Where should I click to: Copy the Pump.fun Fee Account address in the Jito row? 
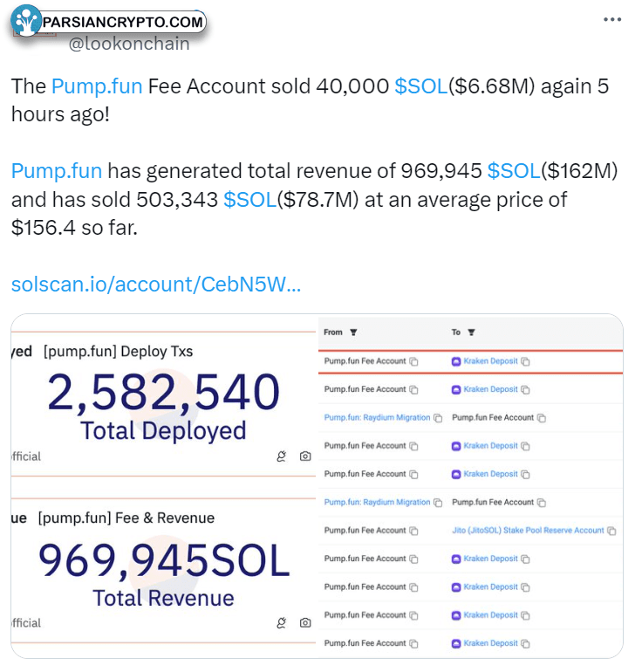coord(413,531)
